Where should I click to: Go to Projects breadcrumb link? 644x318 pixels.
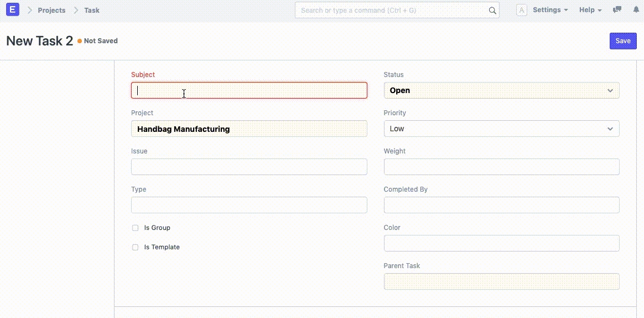tap(51, 10)
